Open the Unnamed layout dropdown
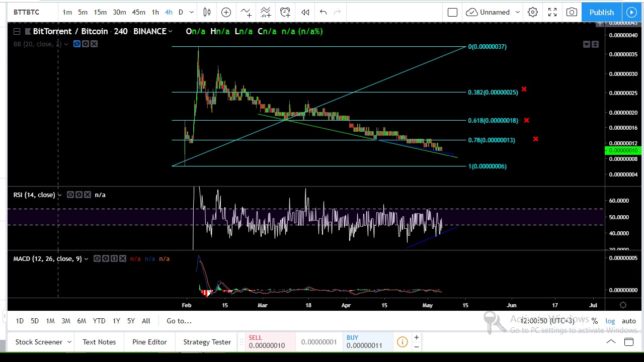Screen dimensions: 644x362 click(517, 12)
